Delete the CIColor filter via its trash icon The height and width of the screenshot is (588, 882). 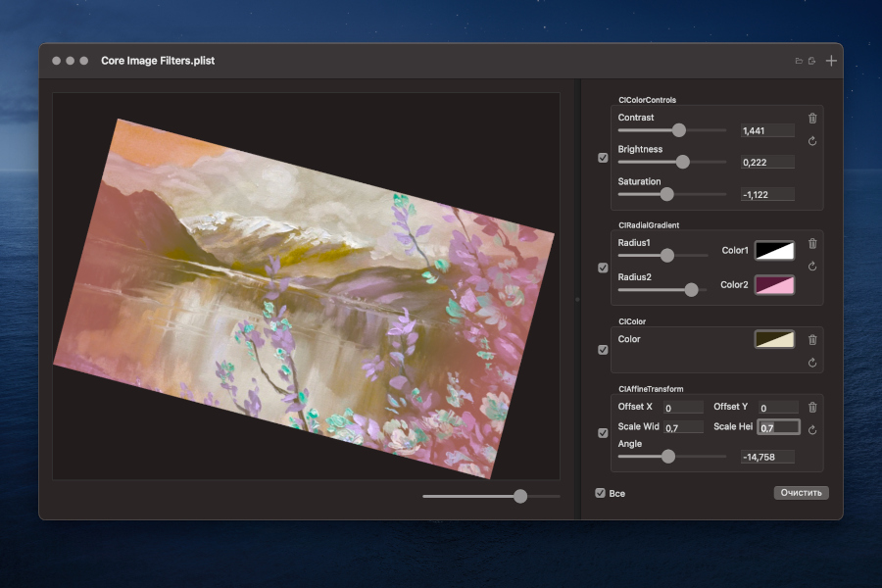click(x=812, y=340)
